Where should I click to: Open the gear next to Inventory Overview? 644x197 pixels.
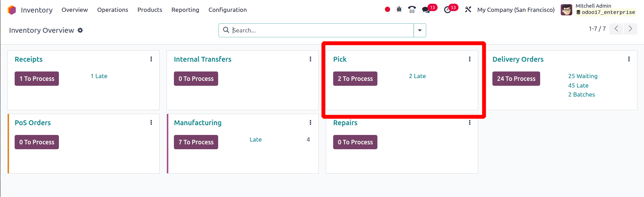(x=80, y=30)
